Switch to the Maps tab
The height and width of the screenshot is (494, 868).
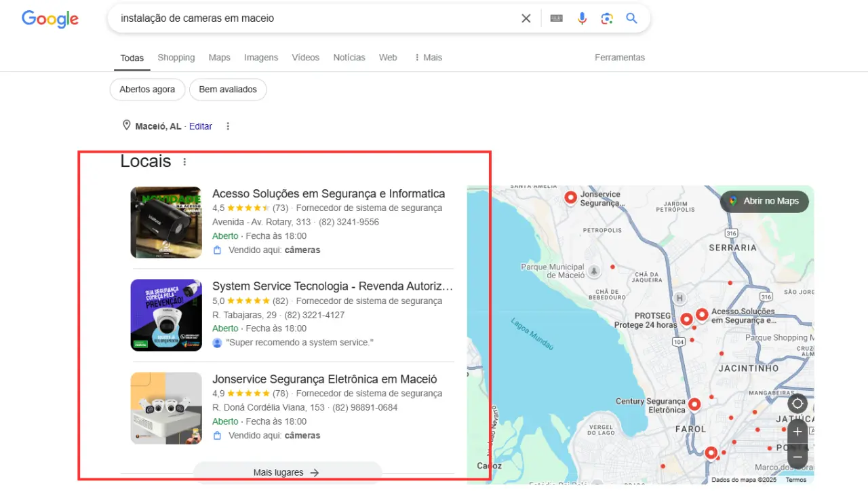click(x=220, y=58)
